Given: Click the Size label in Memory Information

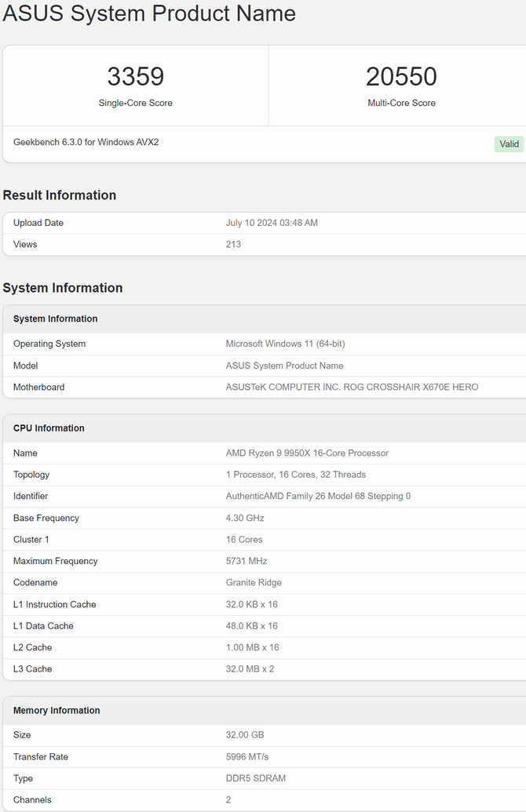Looking at the screenshot, I should tap(22, 735).
